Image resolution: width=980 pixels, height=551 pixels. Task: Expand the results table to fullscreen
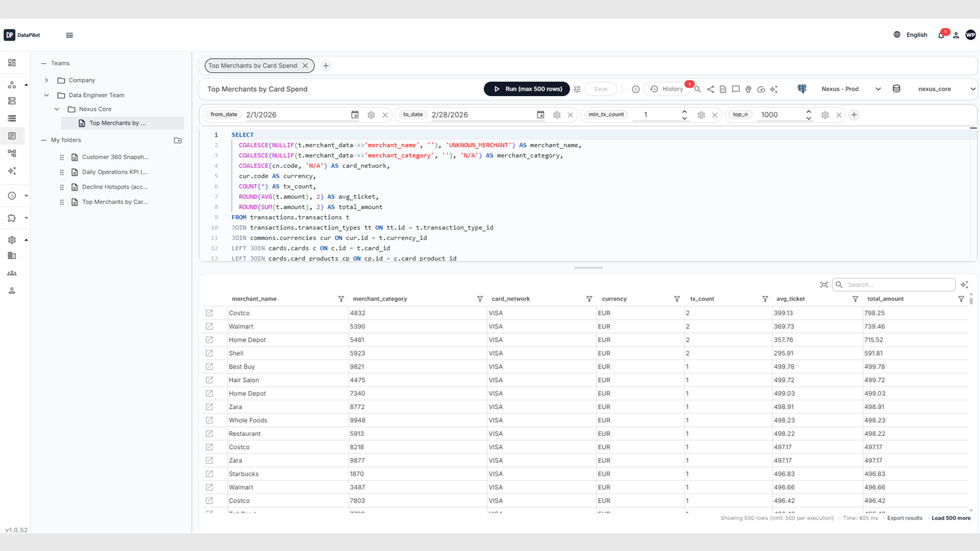[824, 284]
